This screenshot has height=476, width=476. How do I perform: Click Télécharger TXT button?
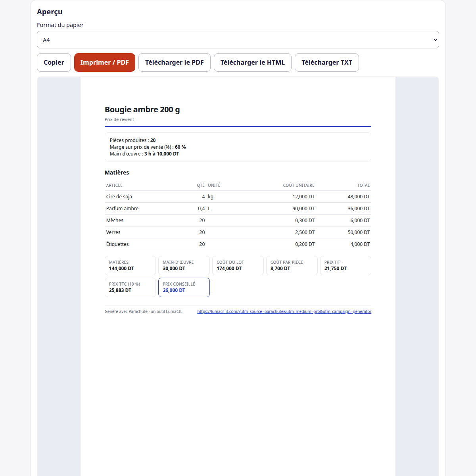(327, 62)
